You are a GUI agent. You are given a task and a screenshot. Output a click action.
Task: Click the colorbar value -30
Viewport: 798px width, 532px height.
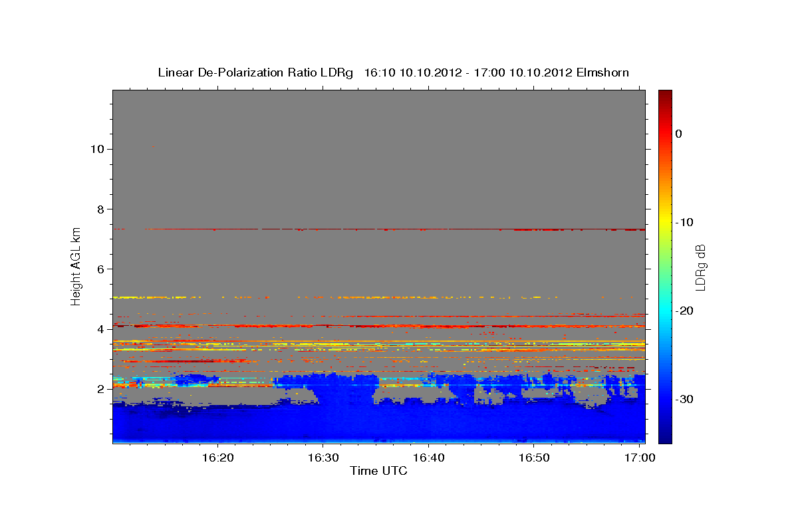point(685,399)
